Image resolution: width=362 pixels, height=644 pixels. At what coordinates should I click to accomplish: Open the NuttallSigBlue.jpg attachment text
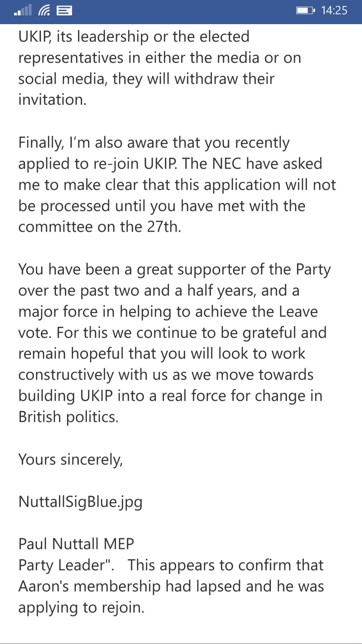click(80, 502)
